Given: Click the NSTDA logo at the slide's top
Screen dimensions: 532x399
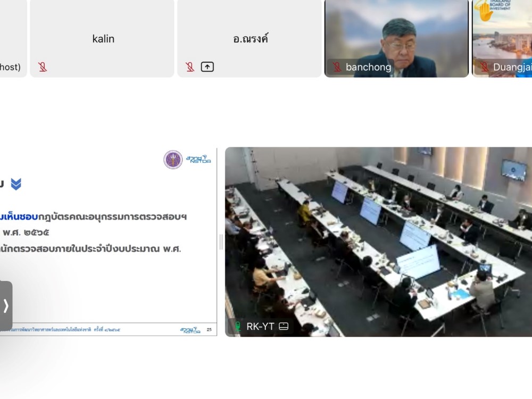Looking at the screenshot, I should click(x=198, y=160).
